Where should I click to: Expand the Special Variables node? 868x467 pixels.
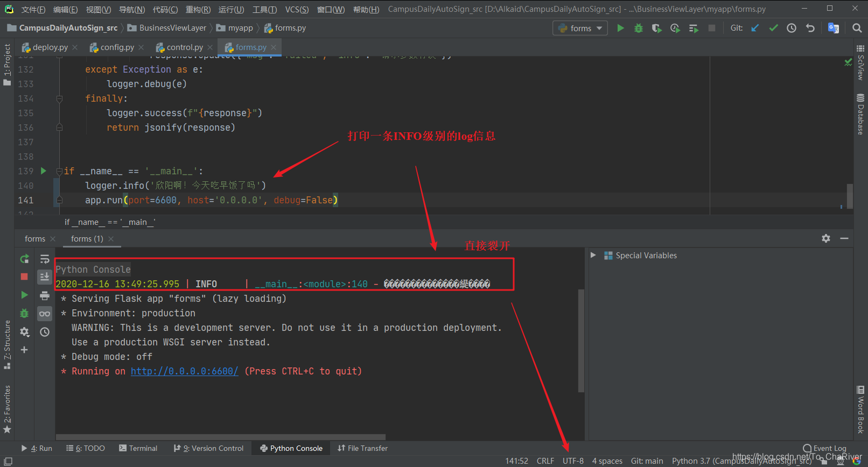[x=593, y=255]
